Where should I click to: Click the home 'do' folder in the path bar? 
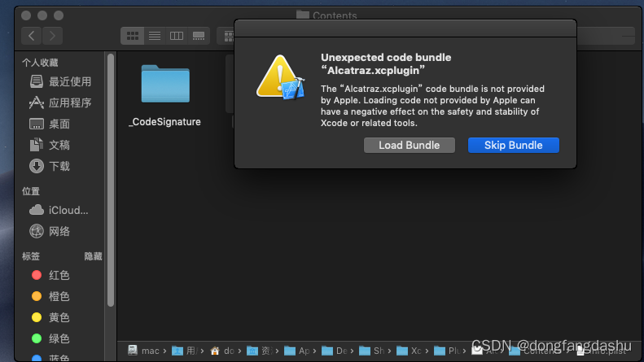point(221,351)
